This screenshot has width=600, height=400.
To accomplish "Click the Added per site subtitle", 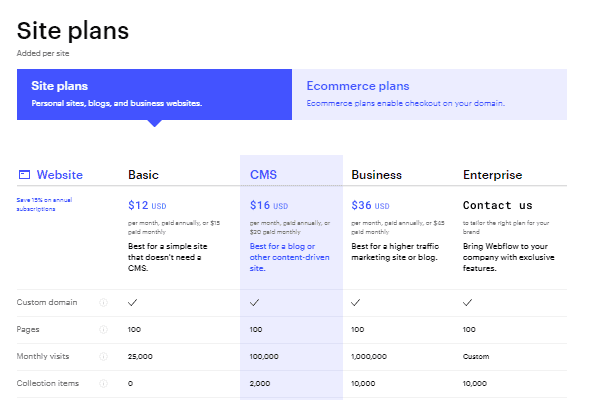I will pyautogui.click(x=43, y=53).
